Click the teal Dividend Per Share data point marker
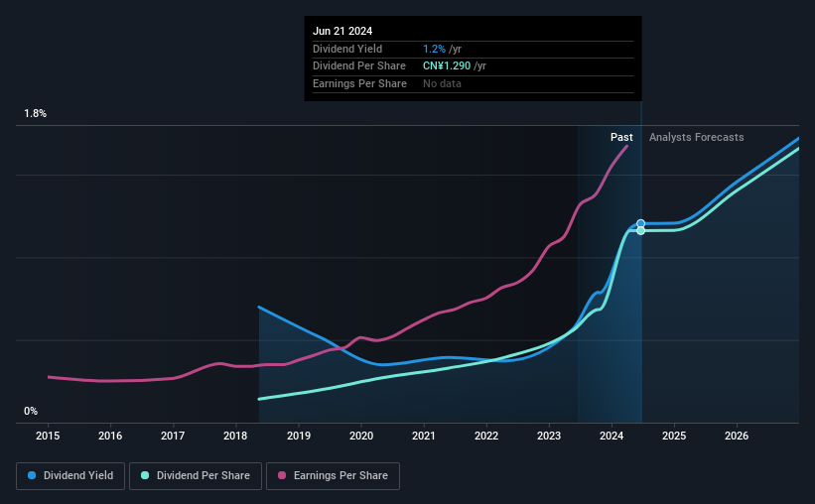 [641, 231]
